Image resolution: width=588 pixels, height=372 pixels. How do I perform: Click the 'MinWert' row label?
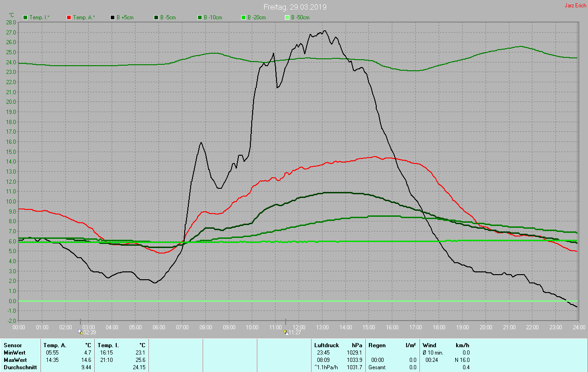pos(14,352)
